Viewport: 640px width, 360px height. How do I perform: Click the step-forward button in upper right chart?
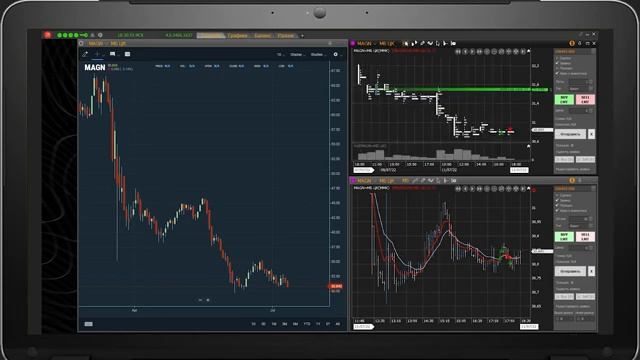click(x=472, y=52)
